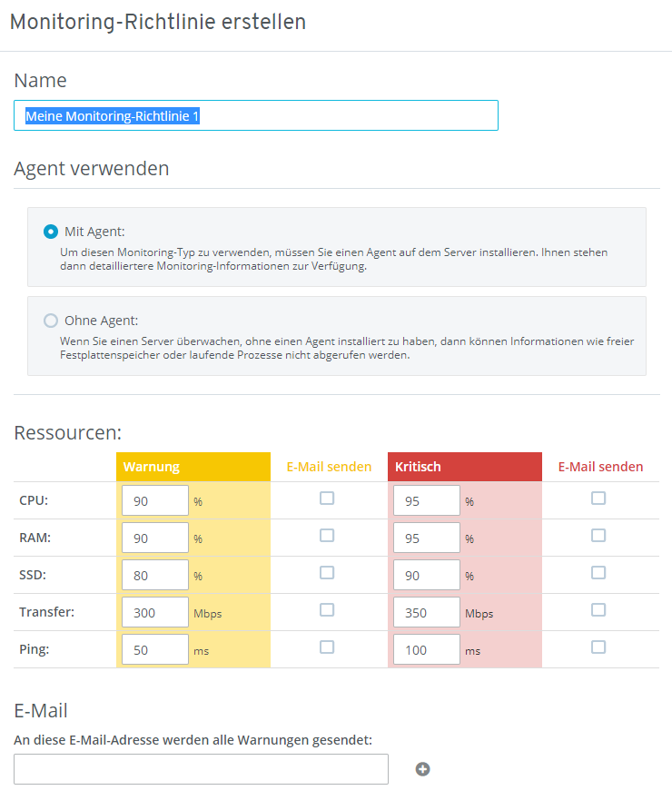Image resolution: width=672 pixels, height=810 pixels.
Task: Click the Ping critical ms field
Action: point(427,649)
